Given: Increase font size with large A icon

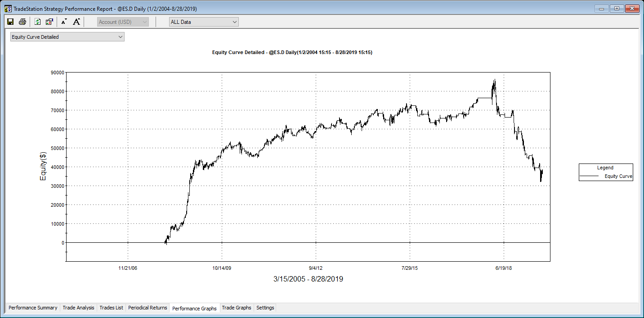Looking at the screenshot, I should tap(76, 22).
